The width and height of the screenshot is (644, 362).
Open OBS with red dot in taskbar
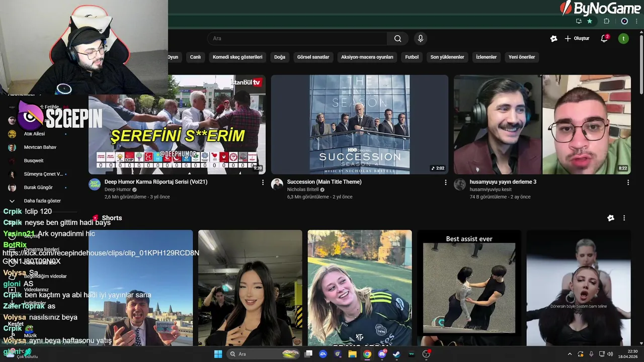point(427,354)
